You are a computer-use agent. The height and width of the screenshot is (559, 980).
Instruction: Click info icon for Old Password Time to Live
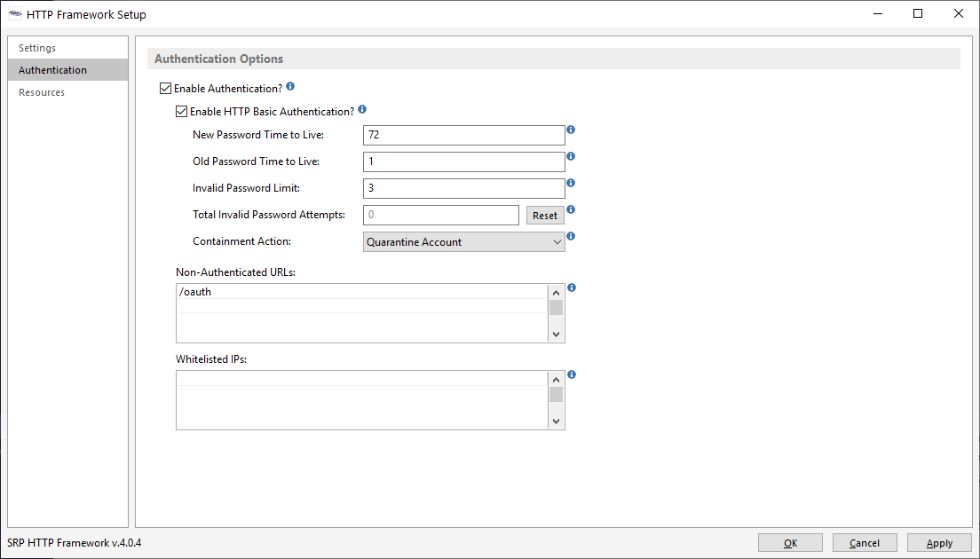[571, 156]
